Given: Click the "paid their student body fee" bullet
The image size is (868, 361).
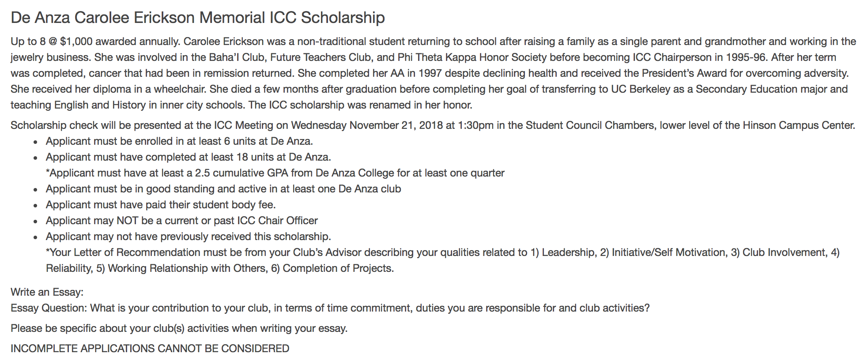Looking at the screenshot, I should point(161,205).
